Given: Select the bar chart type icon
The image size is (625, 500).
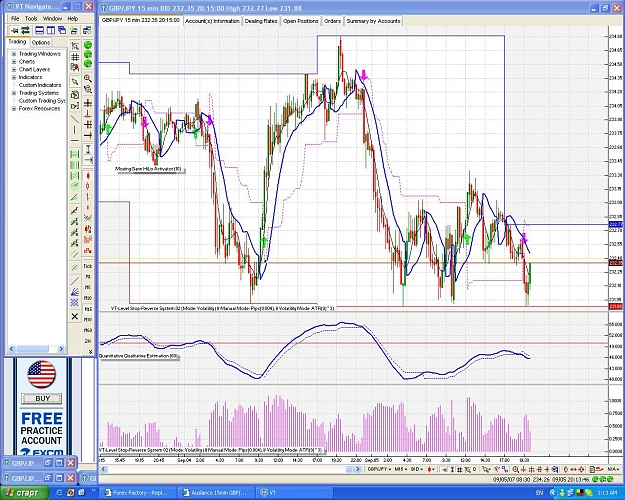Looking at the screenshot, I should [88, 197].
